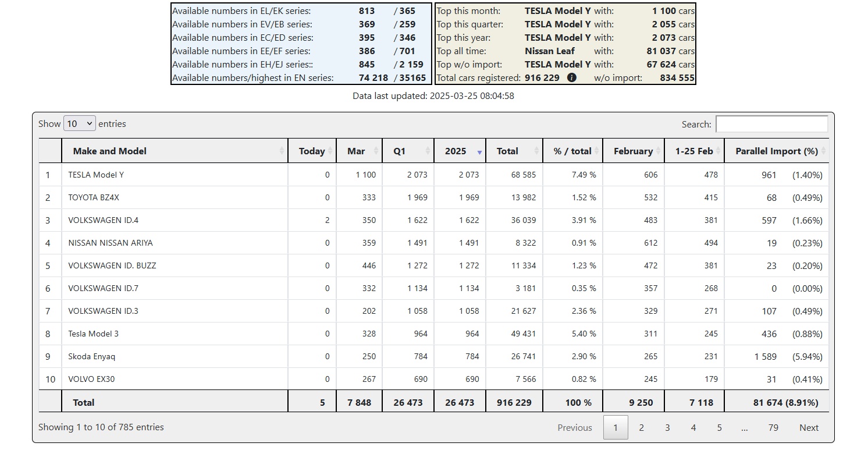Click the 916 229 total in footer row
This screenshot has height=457, width=868.
514,402
